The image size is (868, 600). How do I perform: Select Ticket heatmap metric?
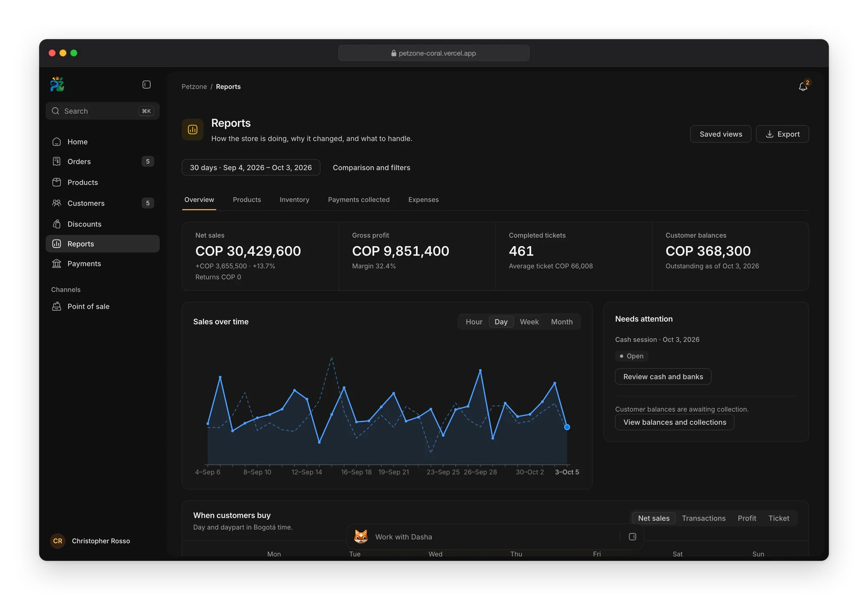[779, 518]
